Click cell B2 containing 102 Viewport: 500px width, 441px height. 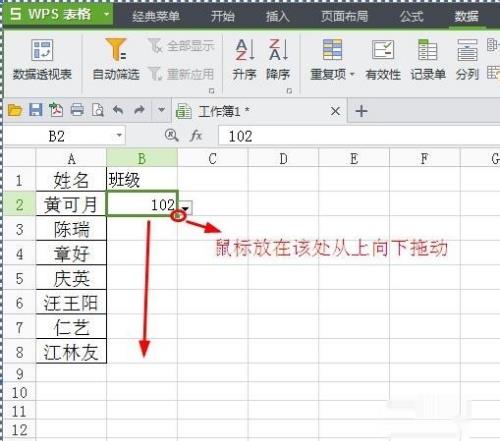click(x=142, y=203)
